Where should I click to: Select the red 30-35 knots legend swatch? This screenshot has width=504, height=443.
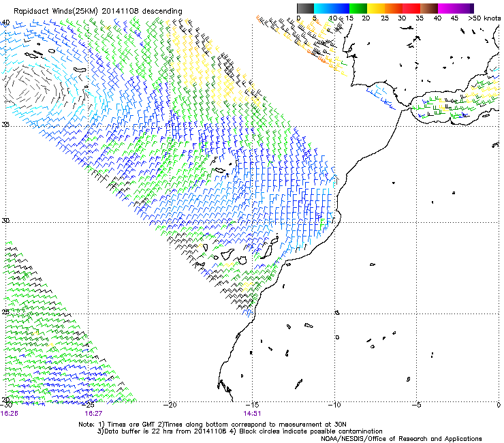(411, 8)
